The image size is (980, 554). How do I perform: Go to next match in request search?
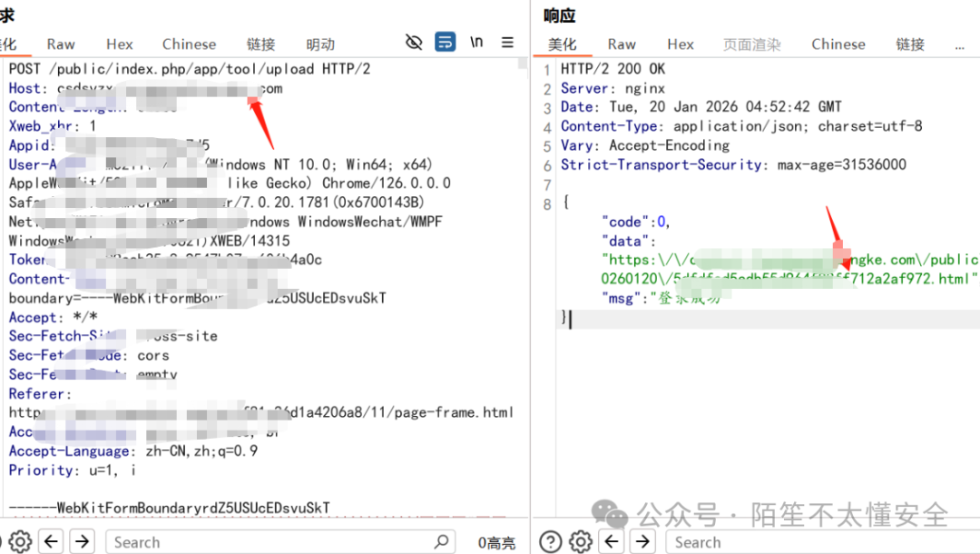point(82,541)
